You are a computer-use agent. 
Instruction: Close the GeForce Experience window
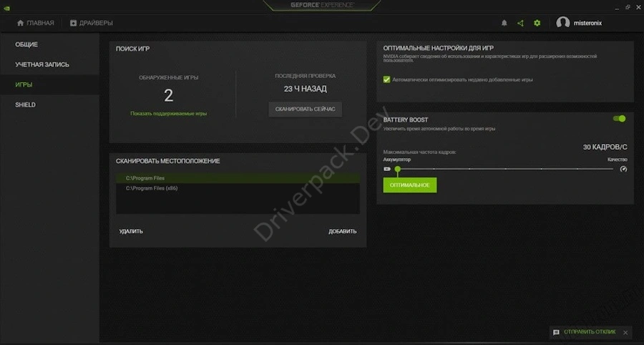tap(637, 7)
